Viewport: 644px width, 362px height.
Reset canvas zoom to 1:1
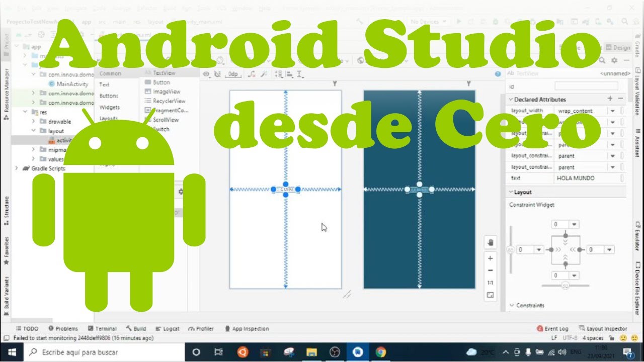coord(491,283)
